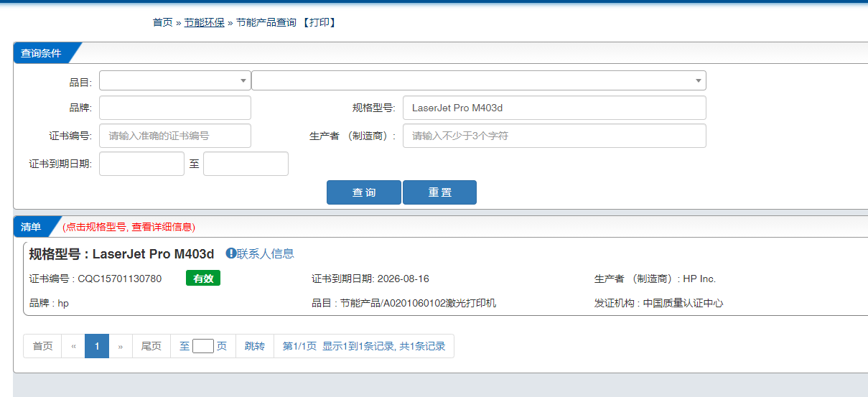The image size is (868, 397).
Task: Open the 证书到期日期 start date field
Action: coord(141,164)
